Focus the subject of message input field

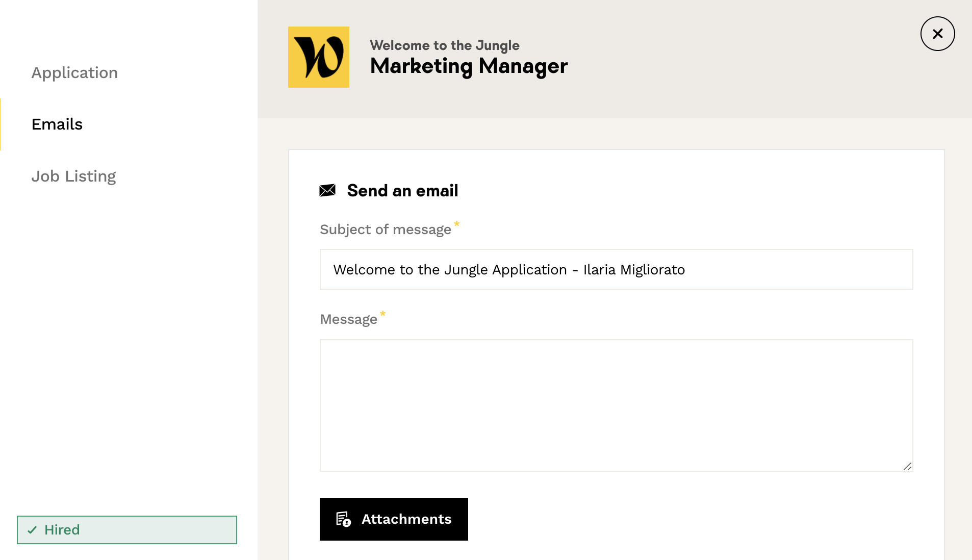click(616, 269)
